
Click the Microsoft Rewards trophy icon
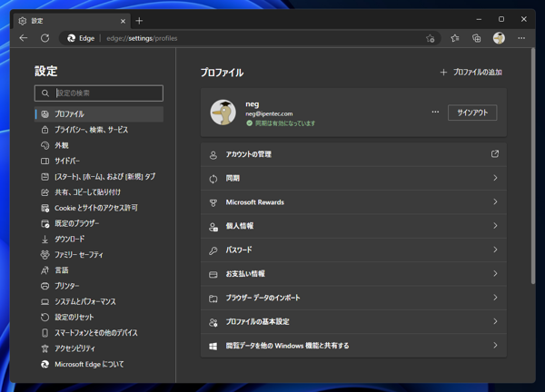coord(213,202)
